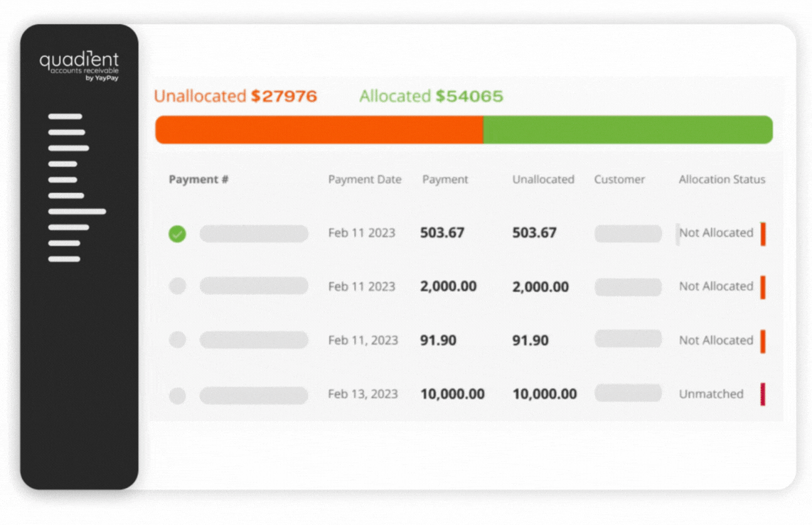Select the 10,000.00 Unmatched payment checkbox

click(177, 394)
